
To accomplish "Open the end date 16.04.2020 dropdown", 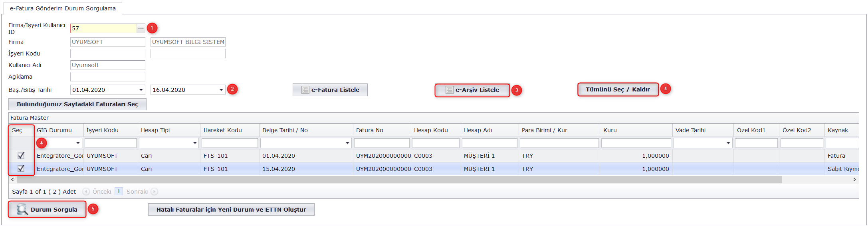I will 221,90.
